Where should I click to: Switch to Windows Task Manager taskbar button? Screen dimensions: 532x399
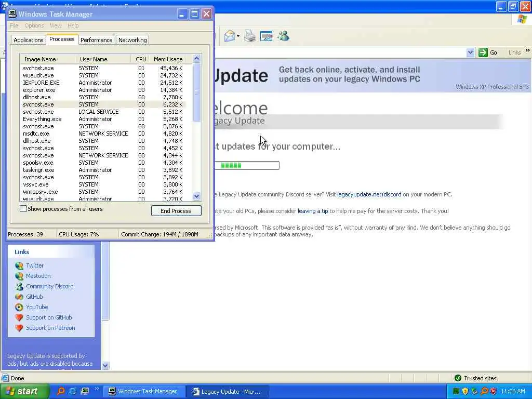(x=144, y=392)
